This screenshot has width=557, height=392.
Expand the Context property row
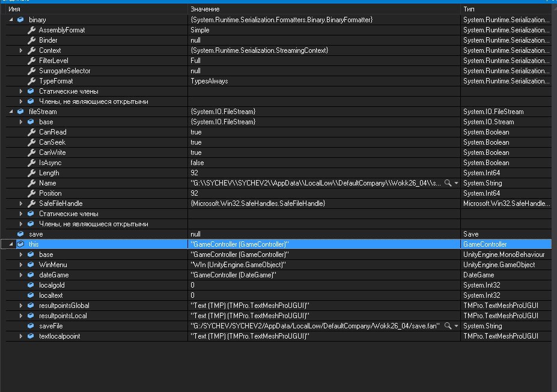pos(21,51)
